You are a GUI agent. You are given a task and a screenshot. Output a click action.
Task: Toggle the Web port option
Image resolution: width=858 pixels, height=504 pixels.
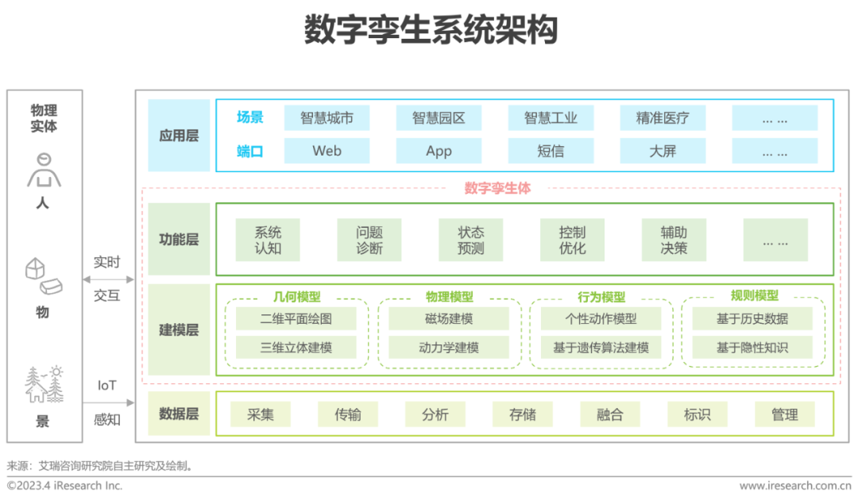[x=327, y=150]
